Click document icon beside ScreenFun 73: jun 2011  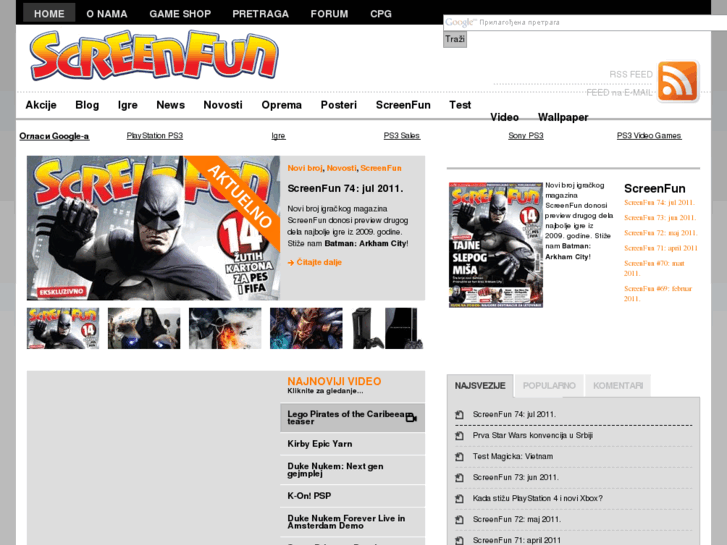point(459,477)
